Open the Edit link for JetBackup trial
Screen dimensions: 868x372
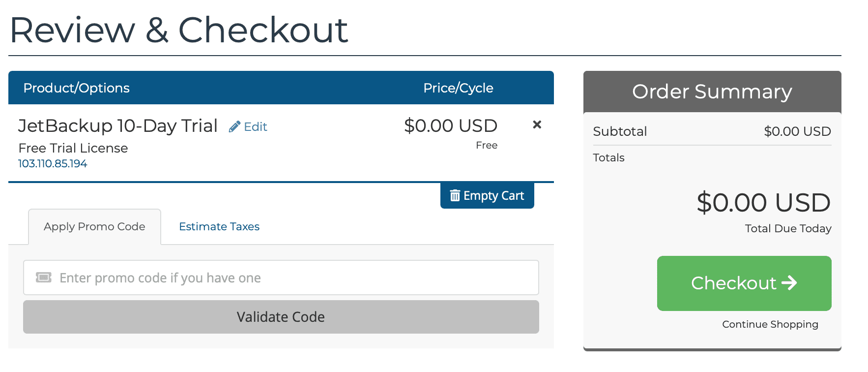pyautogui.click(x=255, y=127)
